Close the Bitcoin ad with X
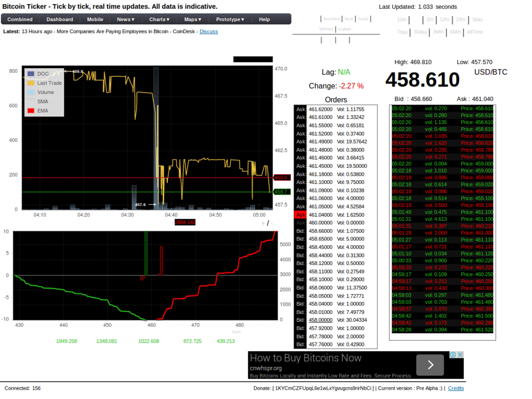This screenshot has height=399, width=532. (x=460, y=354)
